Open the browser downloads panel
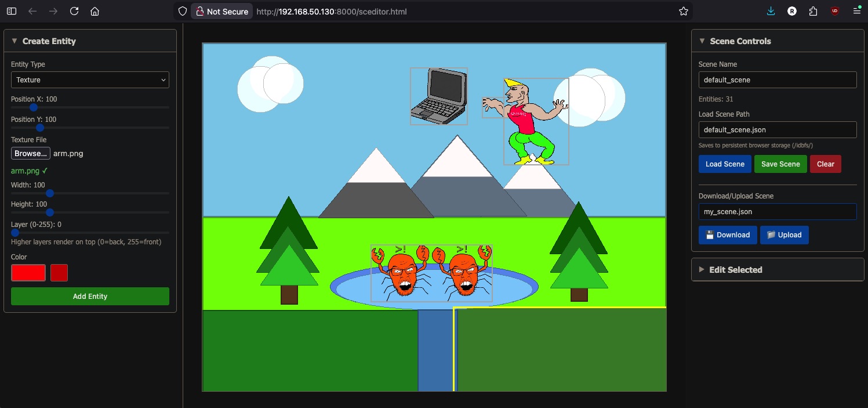Screen dimensions: 868x408 tap(771, 11)
